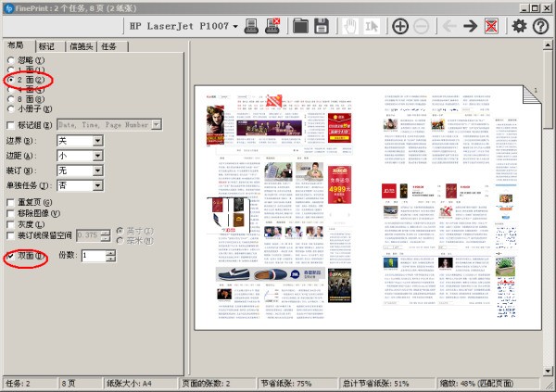Click the zoom in plus icon
The width and height of the screenshot is (556, 392).
400,26
